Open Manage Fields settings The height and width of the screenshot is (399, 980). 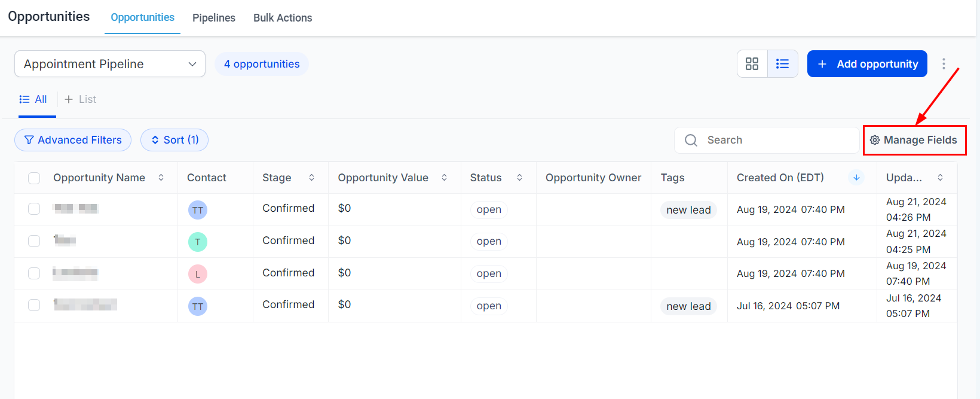click(x=914, y=140)
